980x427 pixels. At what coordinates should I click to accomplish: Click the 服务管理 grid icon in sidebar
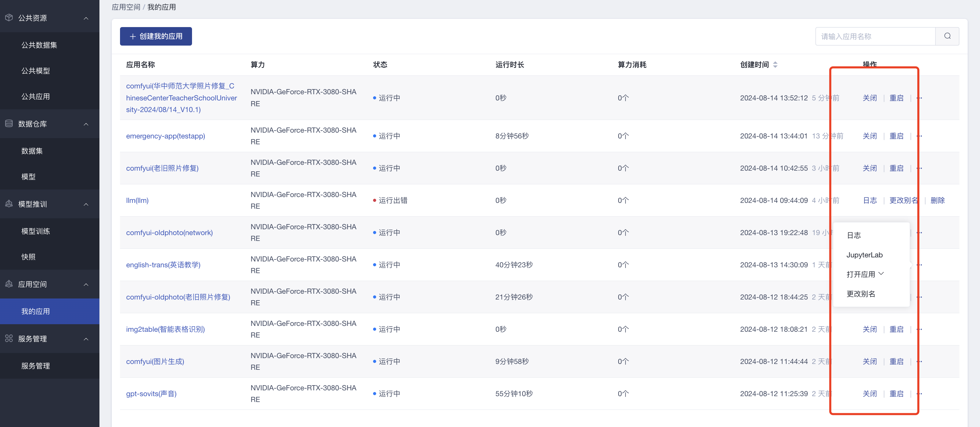coord(9,338)
